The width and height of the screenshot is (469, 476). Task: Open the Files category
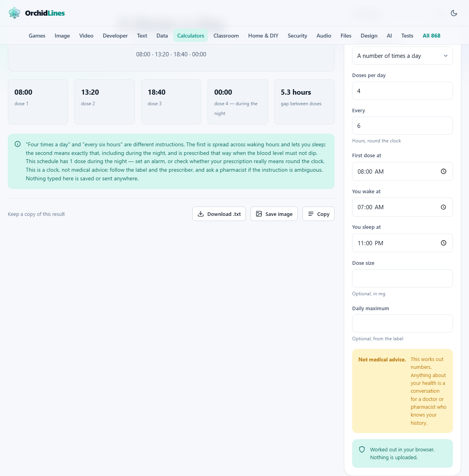[x=346, y=36]
